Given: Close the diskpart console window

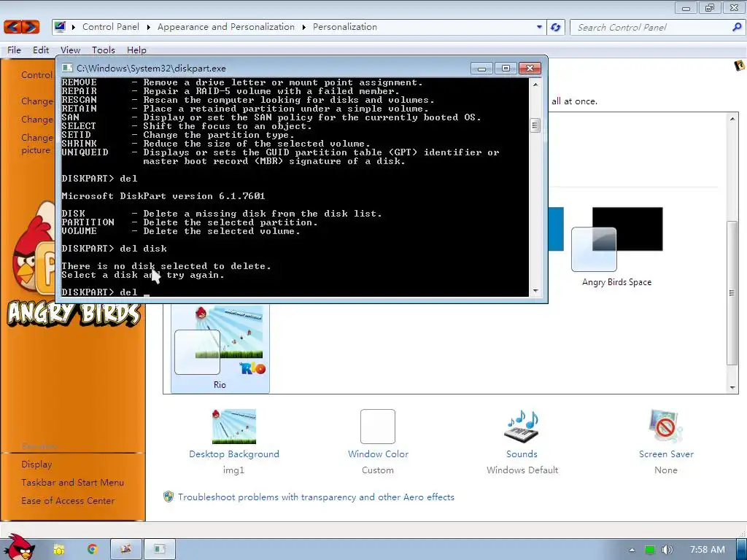Looking at the screenshot, I should click(530, 68).
